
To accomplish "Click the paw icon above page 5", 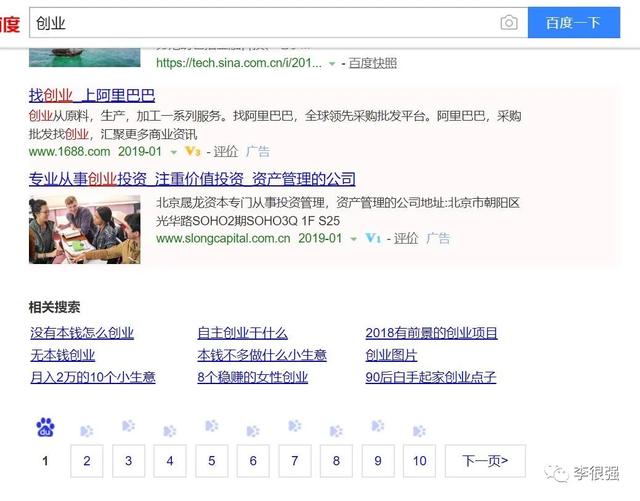I will tap(212, 429).
